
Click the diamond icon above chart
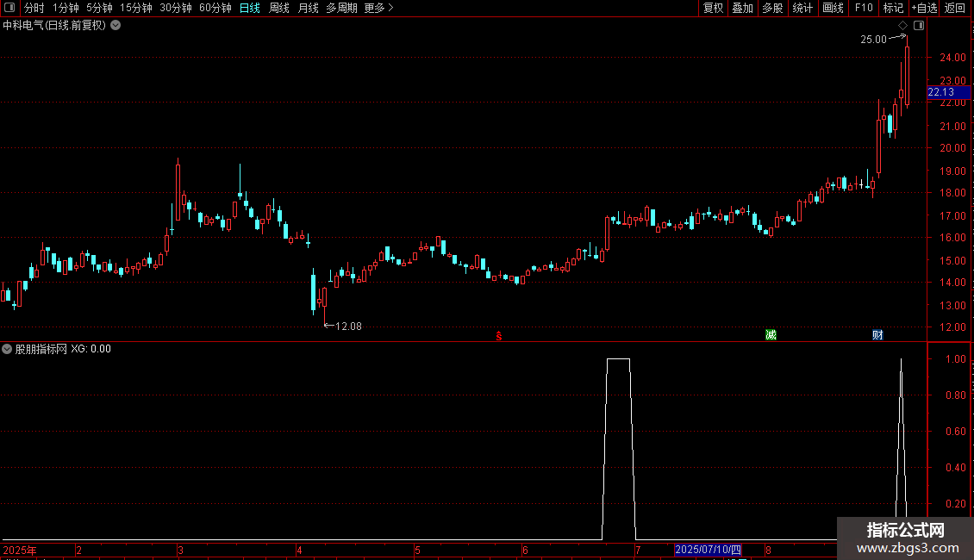[x=903, y=26]
